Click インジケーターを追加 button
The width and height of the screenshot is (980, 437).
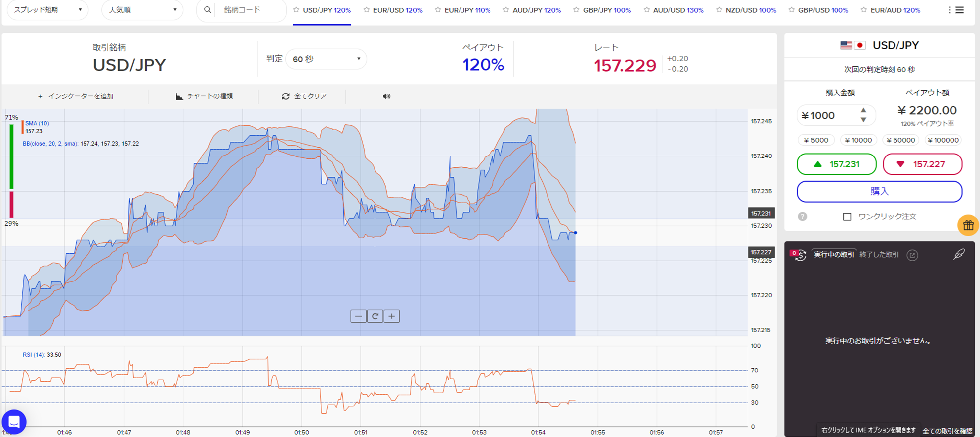(76, 96)
